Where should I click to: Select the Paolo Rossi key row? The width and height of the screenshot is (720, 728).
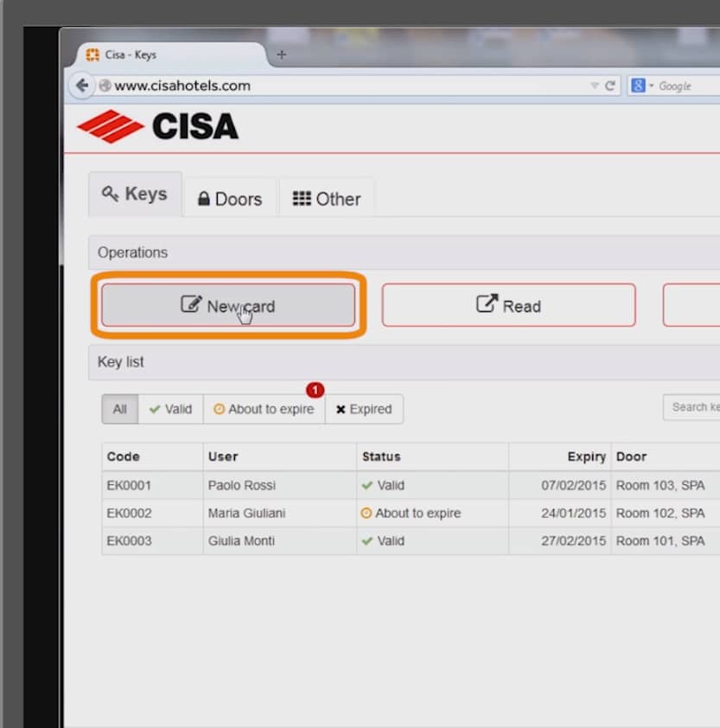click(x=241, y=485)
